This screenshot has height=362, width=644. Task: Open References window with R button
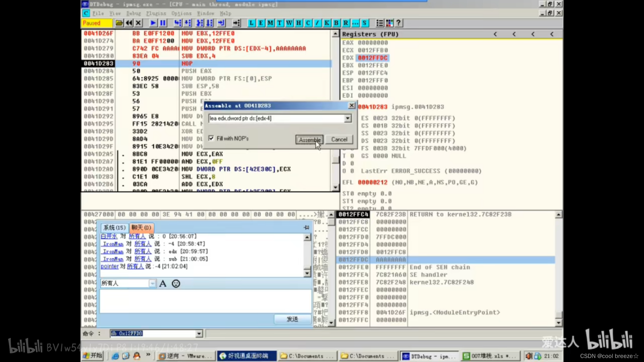click(x=345, y=23)
